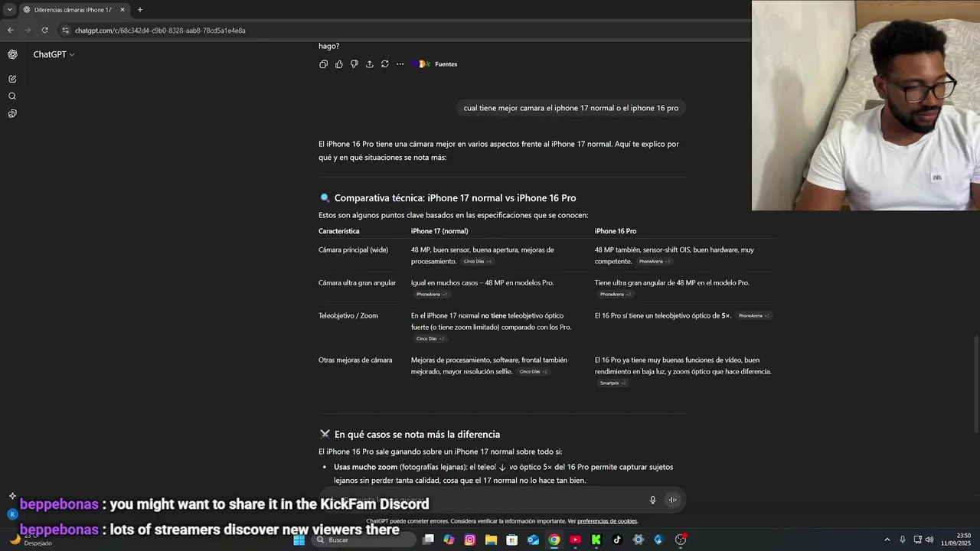
Task: Open Settings gear from taskbar
Action: coord(638,540)
